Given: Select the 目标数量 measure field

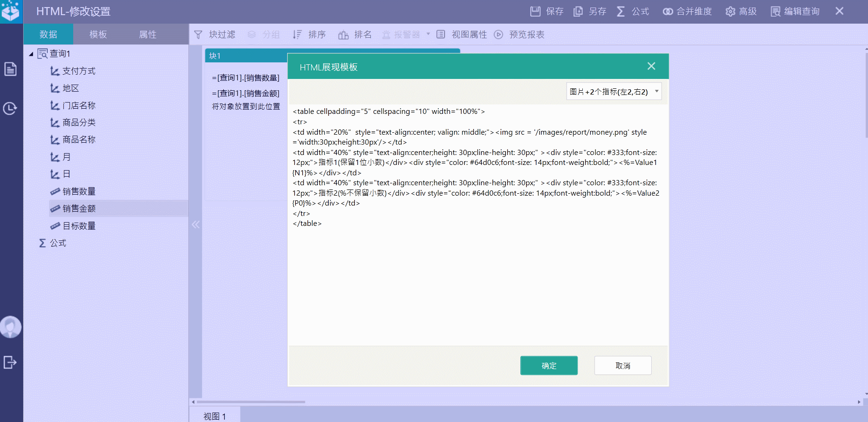Looking at the screenshot, I should 73,226.
